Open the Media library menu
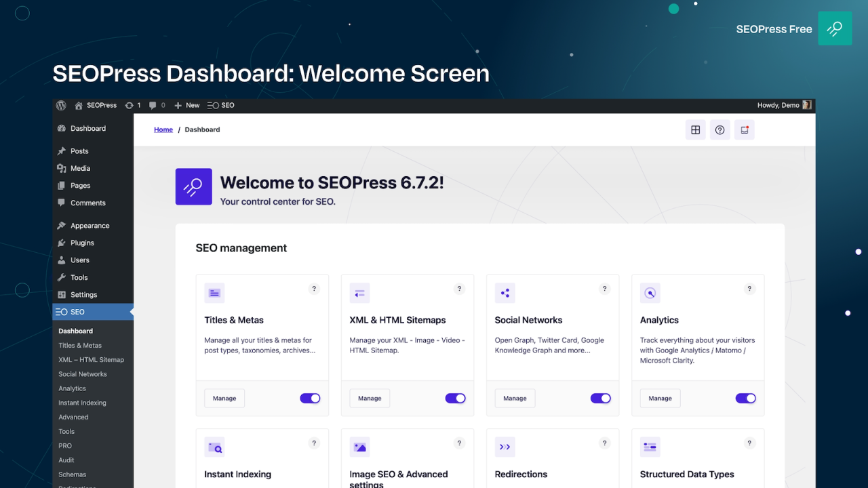Viewport: 868px width, 488px height. point(93,168)
